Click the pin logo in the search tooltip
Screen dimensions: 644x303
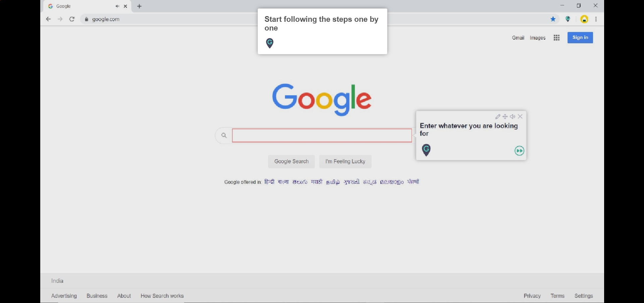(427, 150)
